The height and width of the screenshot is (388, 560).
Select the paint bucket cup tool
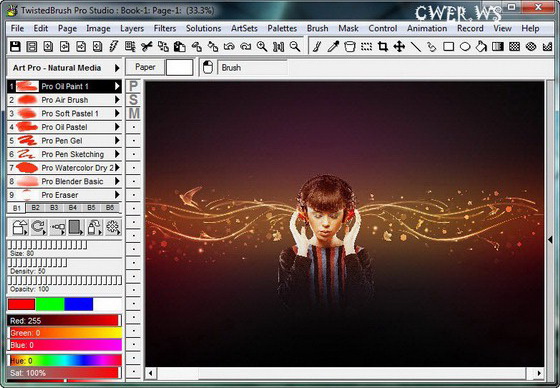350,46
